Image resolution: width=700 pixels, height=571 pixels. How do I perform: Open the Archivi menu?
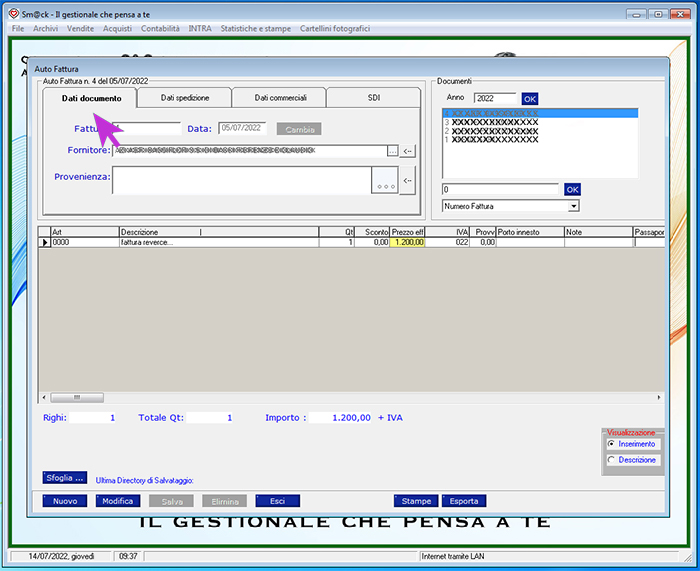(x=46, y=29)
